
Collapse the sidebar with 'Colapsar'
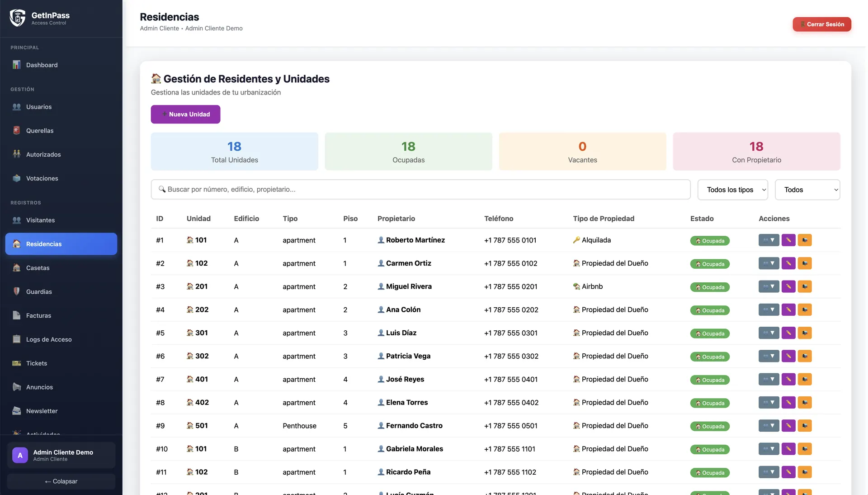click(x=61, y=481)
